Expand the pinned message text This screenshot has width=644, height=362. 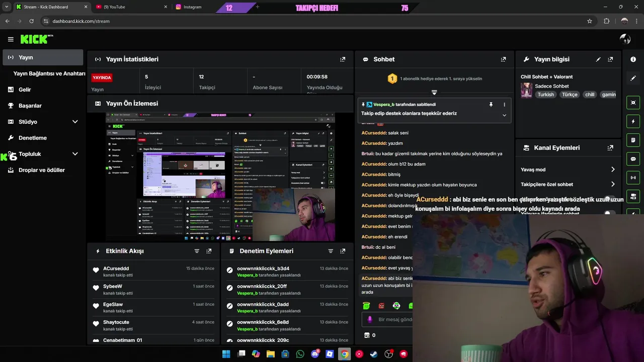(504, 115)
